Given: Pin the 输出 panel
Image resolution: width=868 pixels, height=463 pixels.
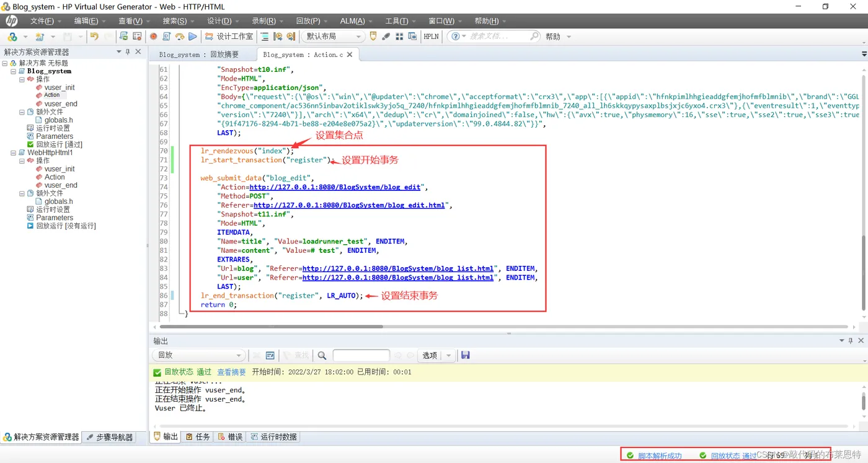Looking at the screenshot, I should (x=851, y=341).
